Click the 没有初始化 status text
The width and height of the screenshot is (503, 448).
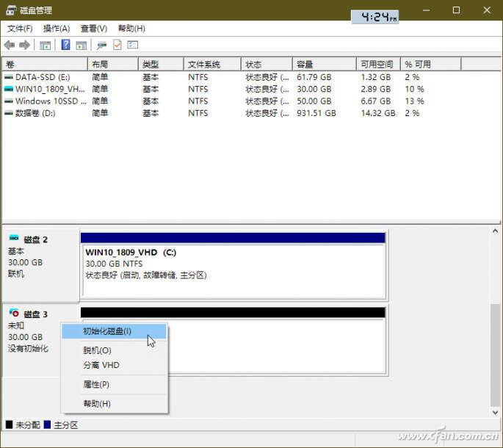point(28,348)
